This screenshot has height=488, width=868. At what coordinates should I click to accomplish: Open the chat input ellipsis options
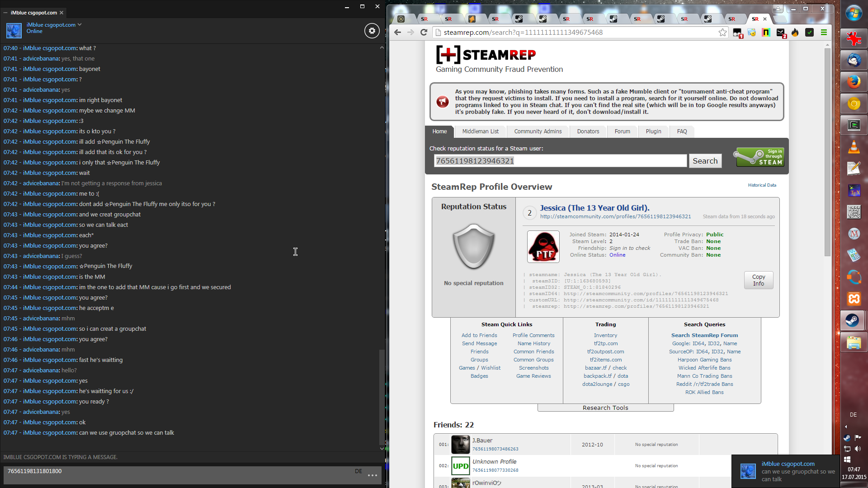372,475
